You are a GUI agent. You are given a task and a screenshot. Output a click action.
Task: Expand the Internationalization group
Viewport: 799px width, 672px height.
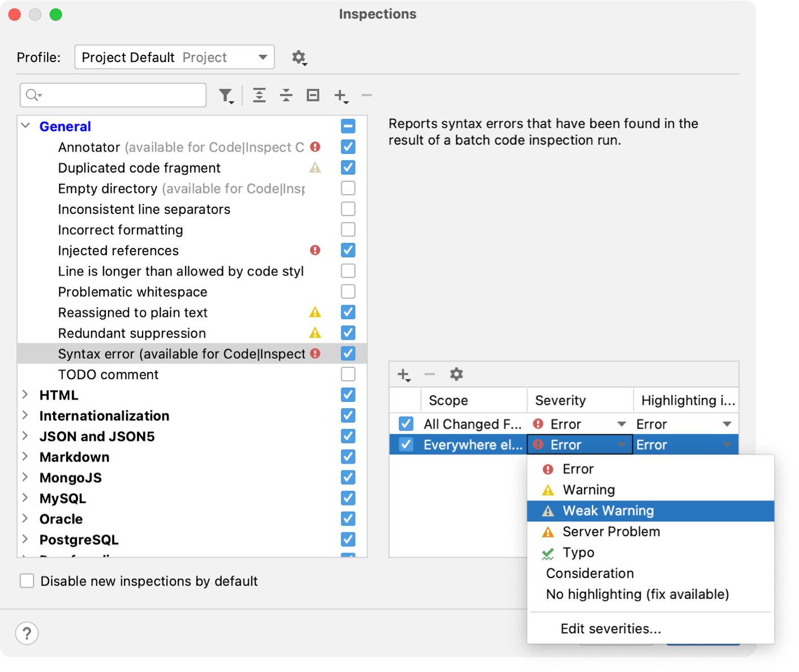click(25, 416)
